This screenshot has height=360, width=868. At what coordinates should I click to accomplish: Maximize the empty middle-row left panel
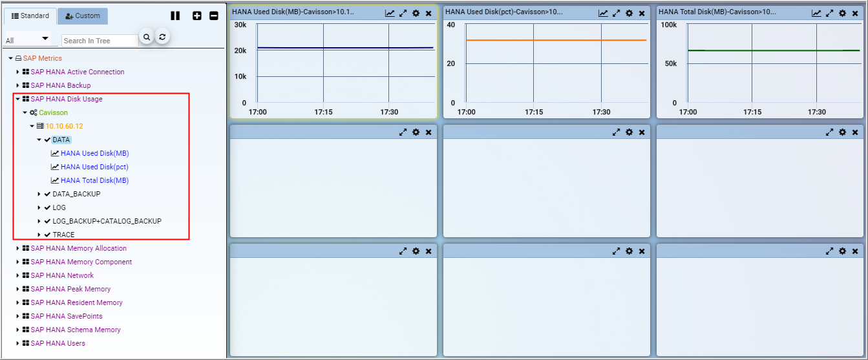403,132
